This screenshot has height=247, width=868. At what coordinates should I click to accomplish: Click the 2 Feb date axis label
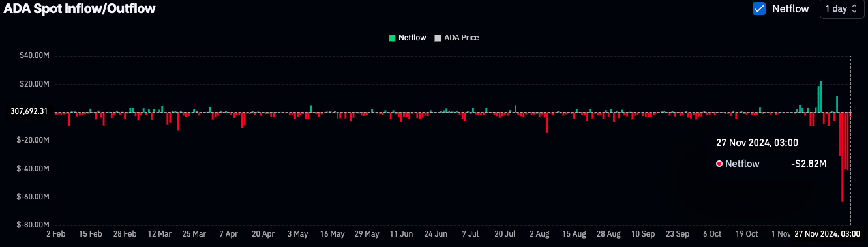click(x=55, y=233)
